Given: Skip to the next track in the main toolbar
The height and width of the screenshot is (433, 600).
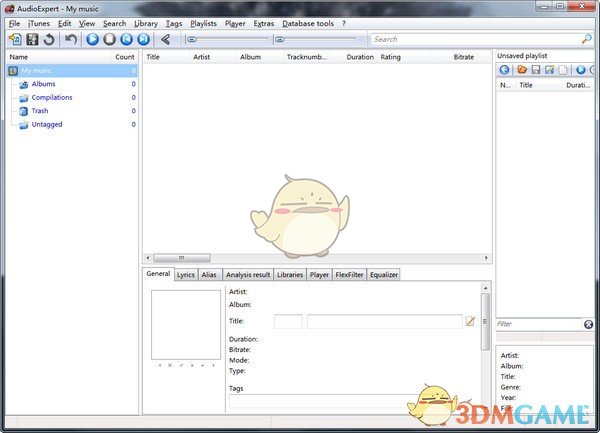Looking at the screenshot, I should 143,39.
